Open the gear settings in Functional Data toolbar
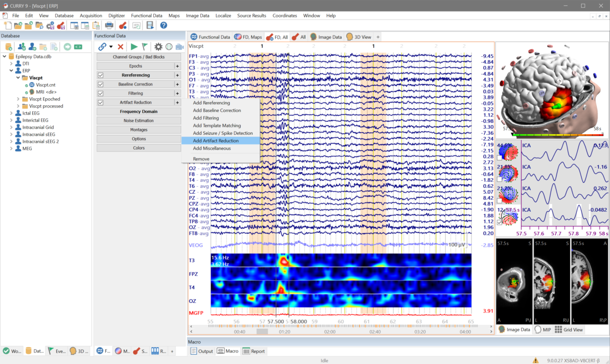610x364 pixels. click(158, 47)
